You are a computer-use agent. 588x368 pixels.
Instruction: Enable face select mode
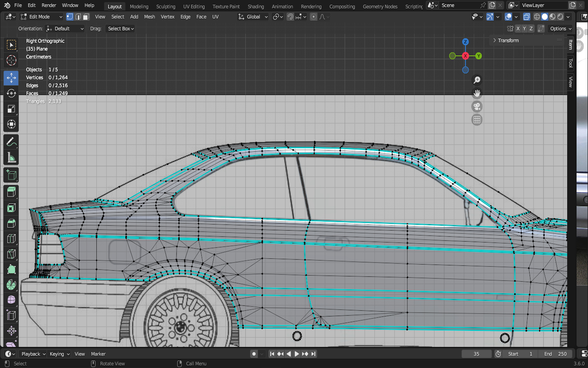pyautogui.click(x=86, y=17)
